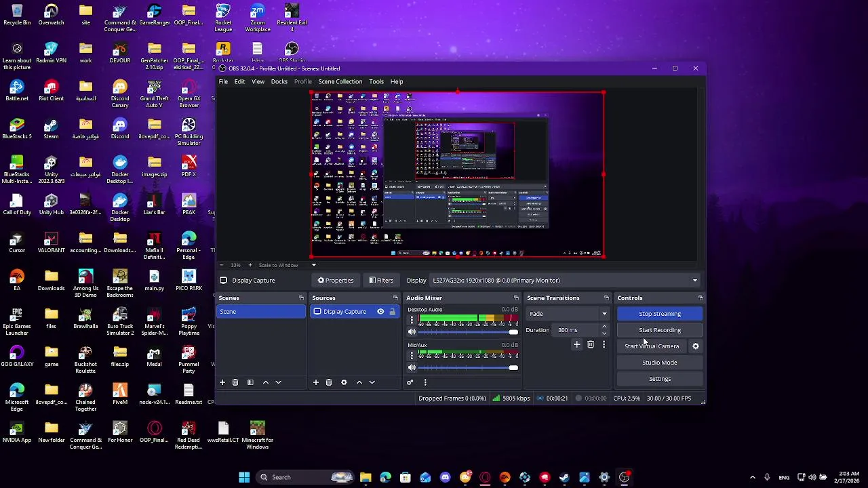Open advanced audio properties gears icon
Screen dimensions: 868x488
(410, 382)
